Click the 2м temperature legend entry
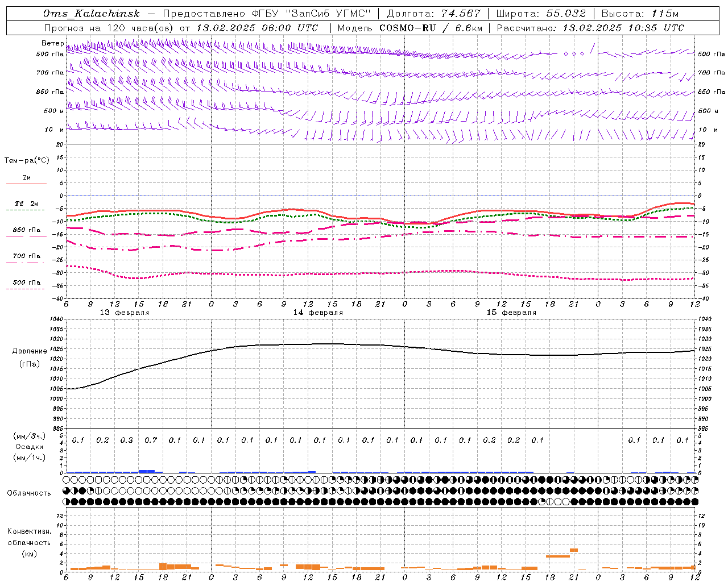The image size is (728, 582). click(x=27, y=178)
